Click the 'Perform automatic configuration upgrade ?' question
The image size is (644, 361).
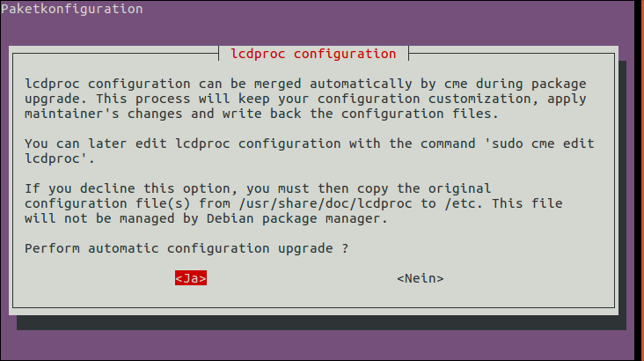187,248
